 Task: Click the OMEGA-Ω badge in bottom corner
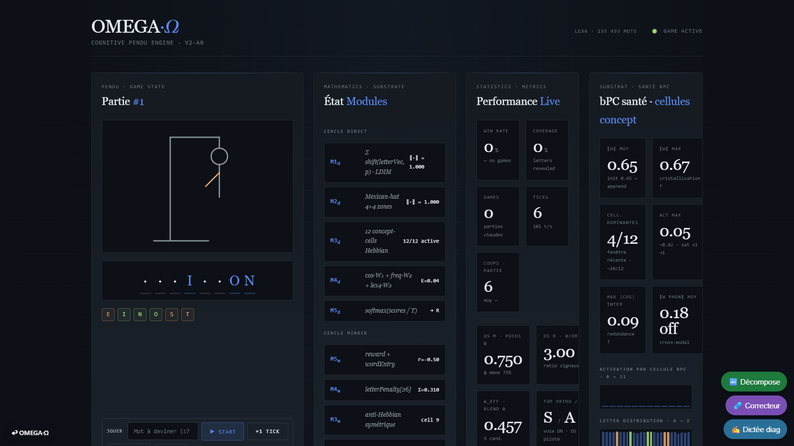30,433
